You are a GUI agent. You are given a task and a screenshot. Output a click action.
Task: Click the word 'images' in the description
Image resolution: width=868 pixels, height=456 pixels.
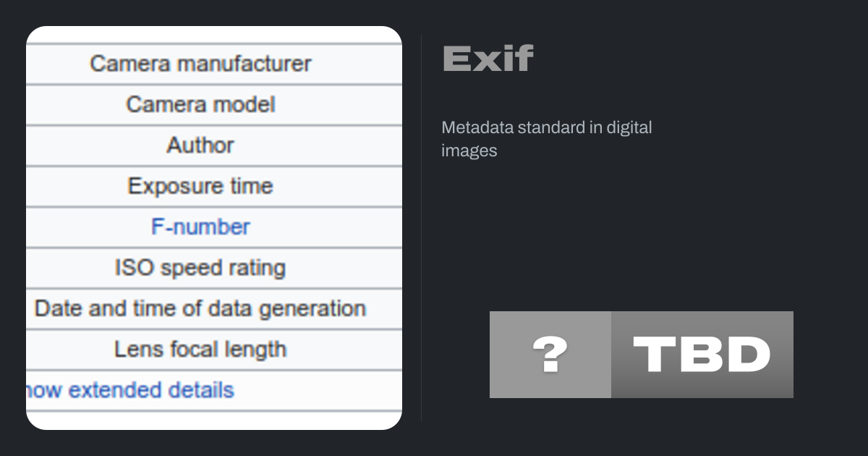(x=469, y=151)
